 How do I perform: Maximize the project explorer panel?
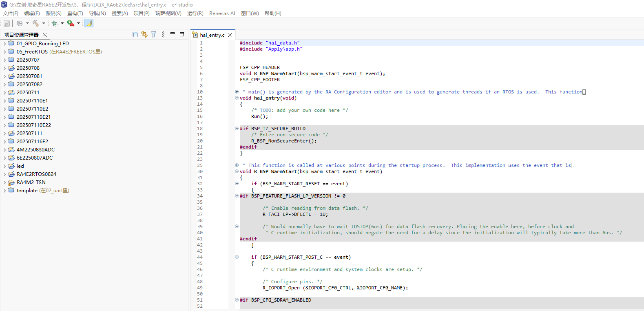click(182, 34)
